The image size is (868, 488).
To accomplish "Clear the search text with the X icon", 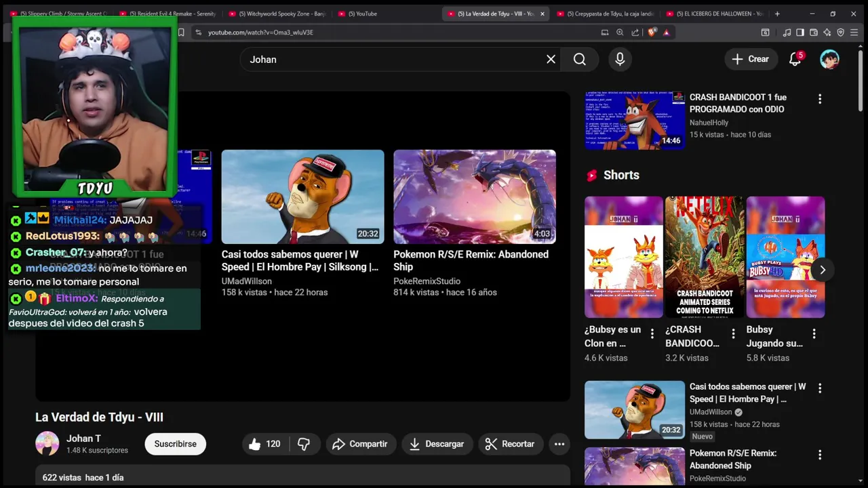I will [551, 60].
